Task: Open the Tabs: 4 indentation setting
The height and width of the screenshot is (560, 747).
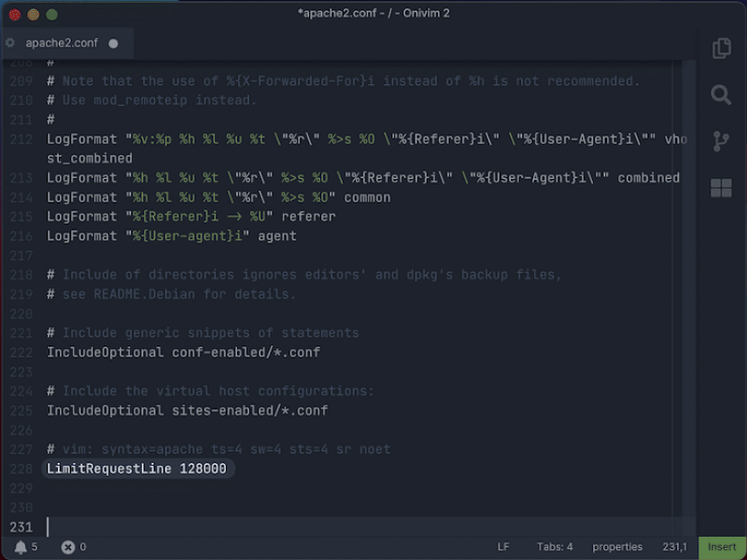Action: pos(555,547)
